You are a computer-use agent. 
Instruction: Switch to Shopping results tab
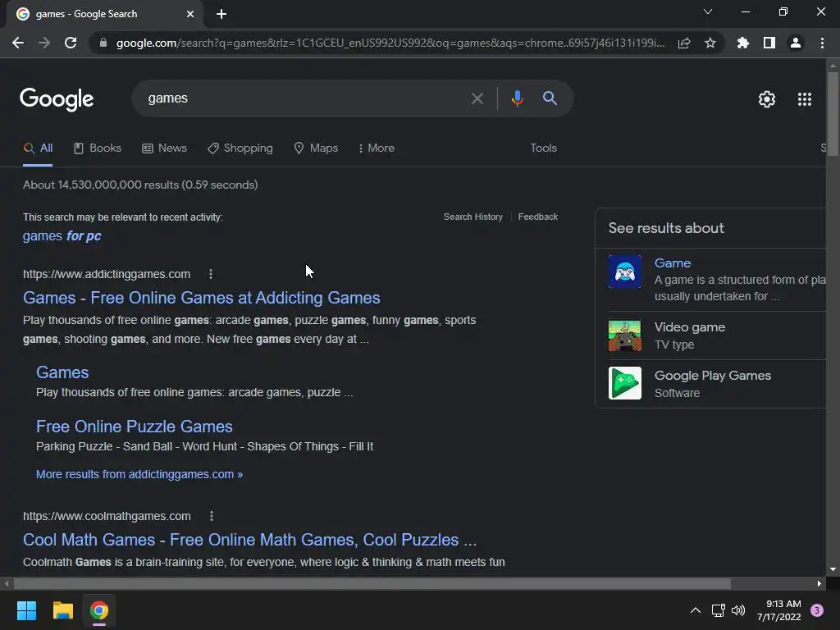(x=240, y=148)
